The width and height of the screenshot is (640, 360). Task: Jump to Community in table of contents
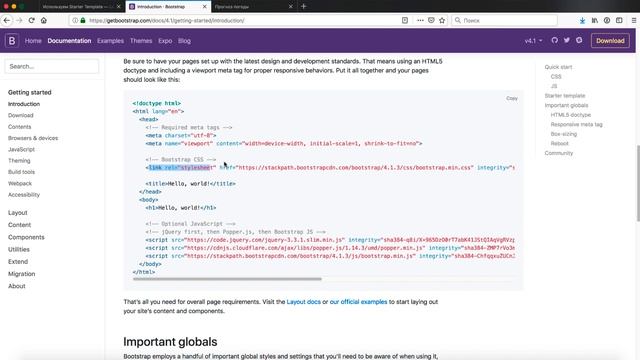pos(559,153)
